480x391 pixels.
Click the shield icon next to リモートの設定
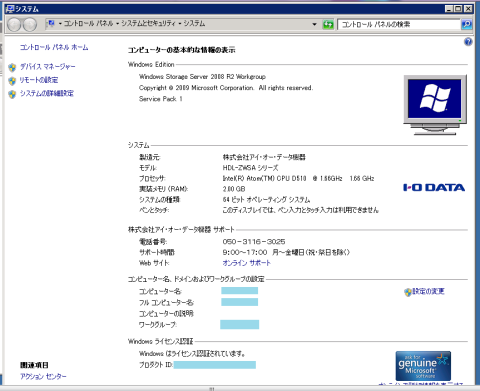pos(12,81)
